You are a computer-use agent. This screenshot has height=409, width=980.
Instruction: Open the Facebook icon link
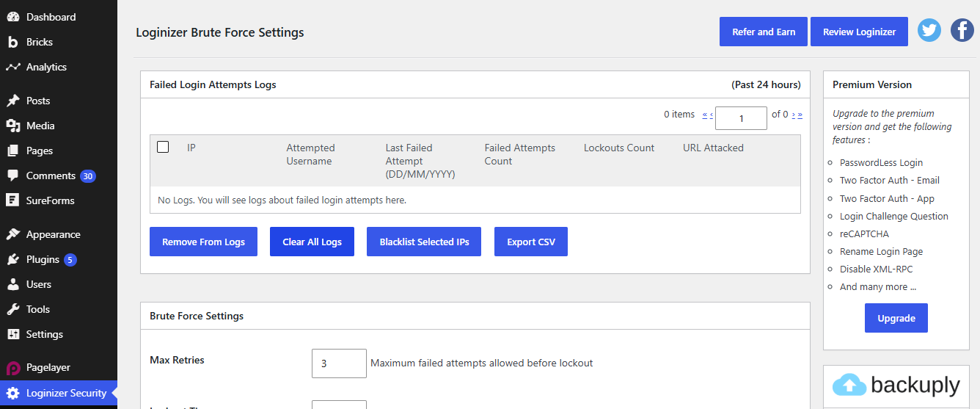tap(962, 30)
